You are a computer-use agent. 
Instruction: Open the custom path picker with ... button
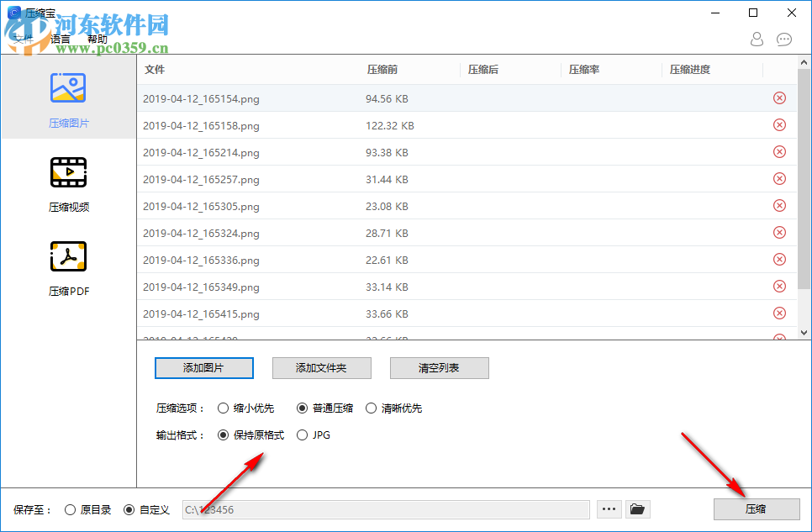(x=608, y=508)
